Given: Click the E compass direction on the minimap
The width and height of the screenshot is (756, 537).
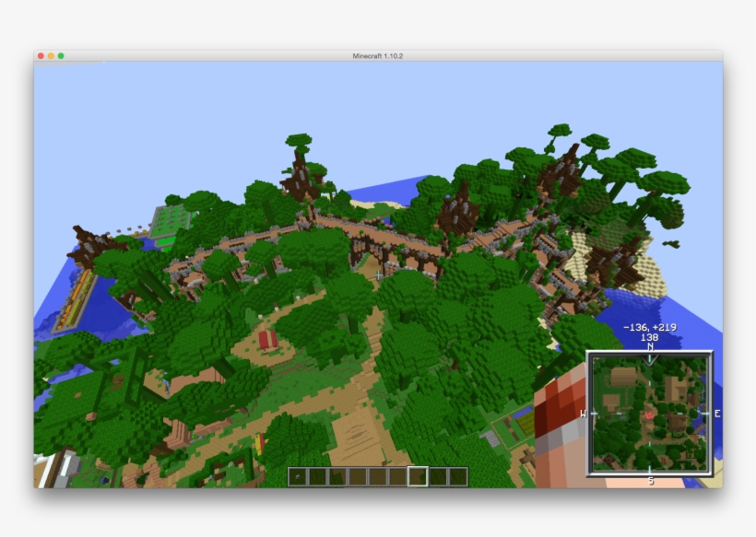Looking at the screenshot, I should point(717,413).
